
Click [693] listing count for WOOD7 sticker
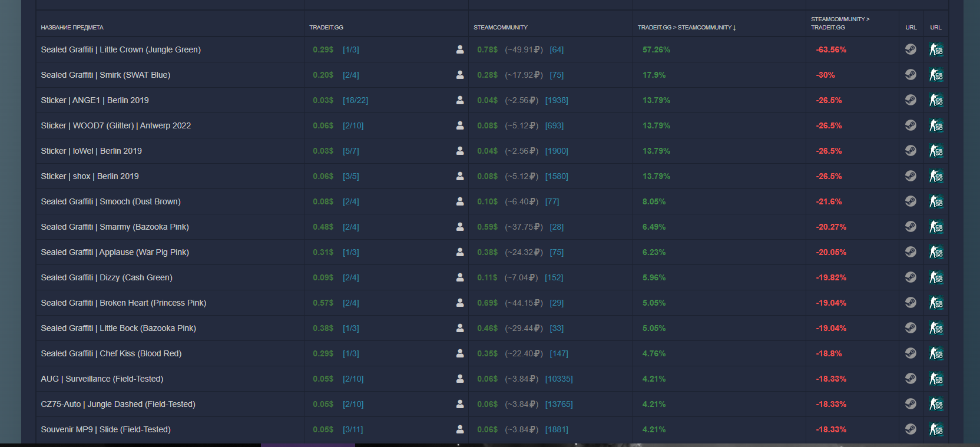click(554, 125)
